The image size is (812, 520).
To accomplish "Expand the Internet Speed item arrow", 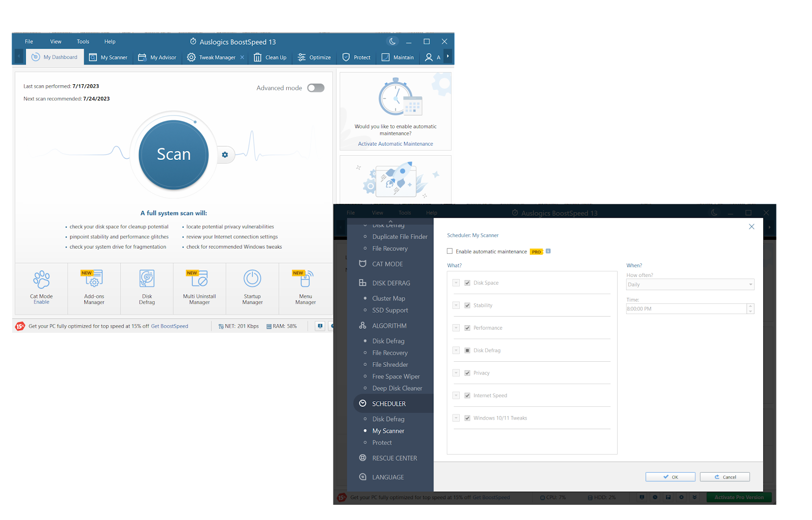I will point(456,396).
